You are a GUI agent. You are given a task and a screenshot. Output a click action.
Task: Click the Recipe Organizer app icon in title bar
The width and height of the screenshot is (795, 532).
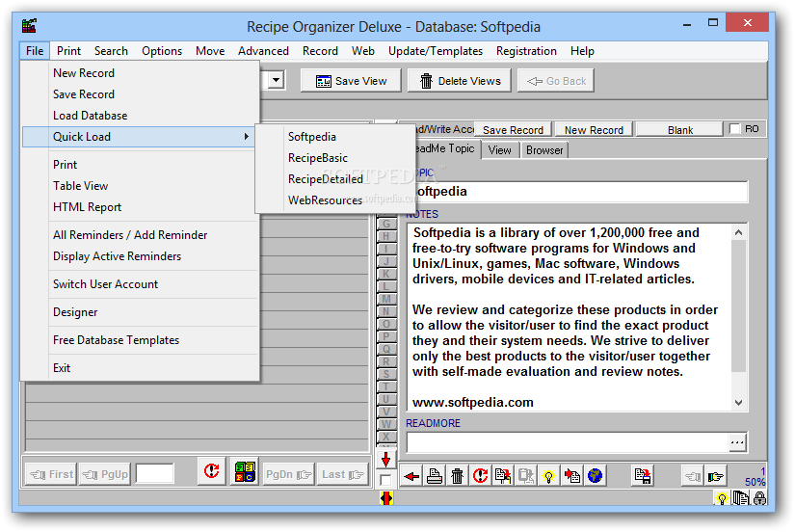click(x=29, y=26)
